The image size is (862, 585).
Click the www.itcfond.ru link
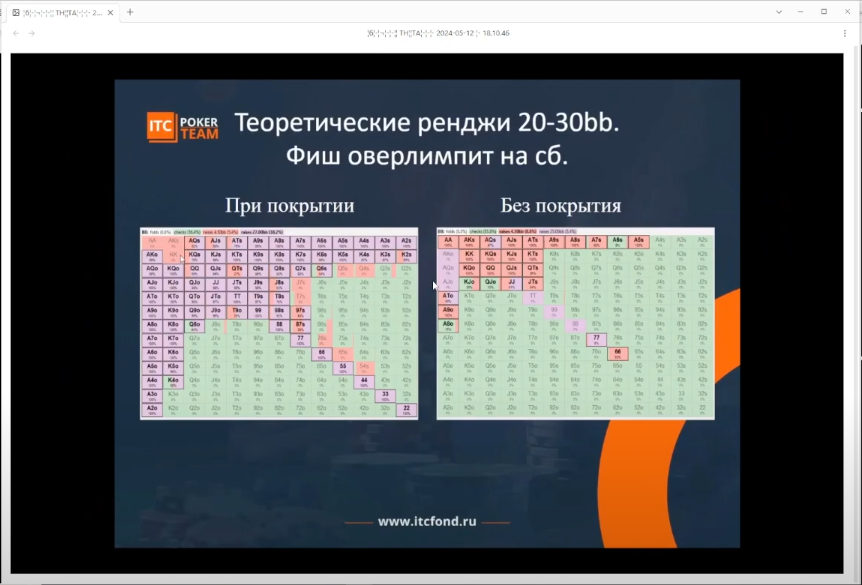pos(427,522)
